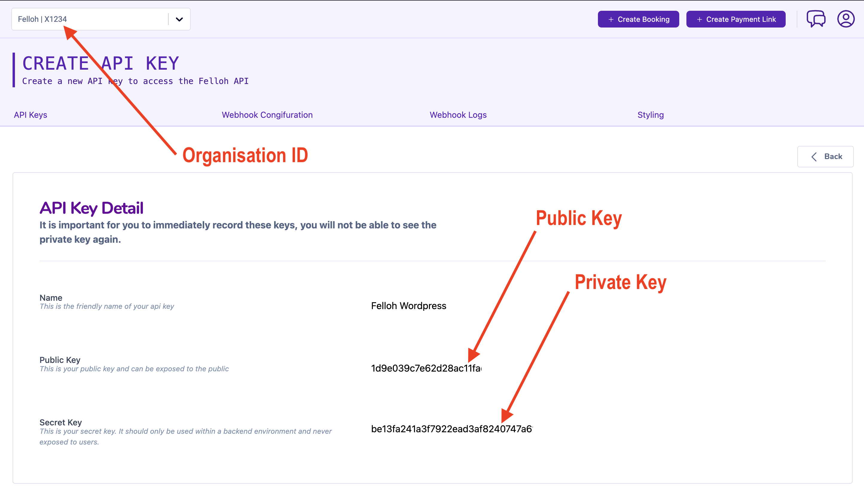Click the left chevron on Back

pos(814,157)
